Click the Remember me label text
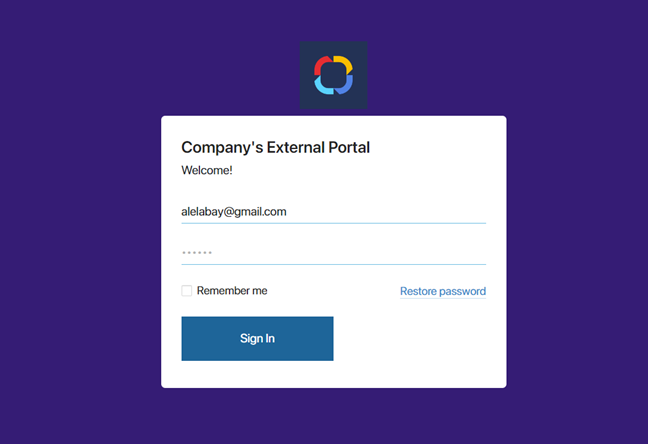Viewport: 648px width, 444px height. [x=232, y=291]
